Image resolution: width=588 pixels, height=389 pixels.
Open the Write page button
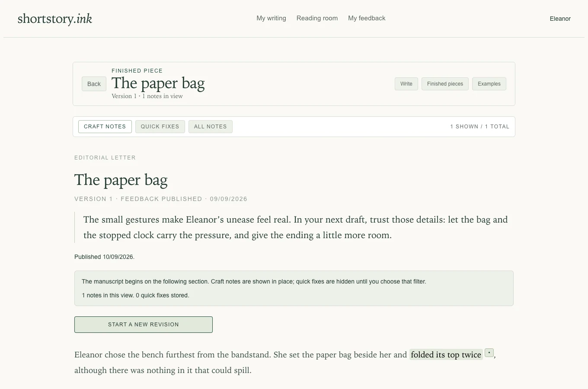click(x=406, y=84)
